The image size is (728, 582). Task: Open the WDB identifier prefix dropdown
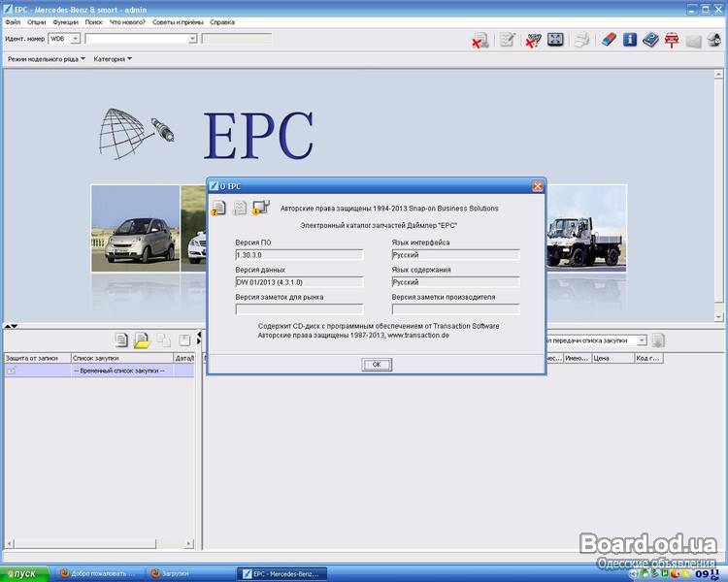point(64,39)
